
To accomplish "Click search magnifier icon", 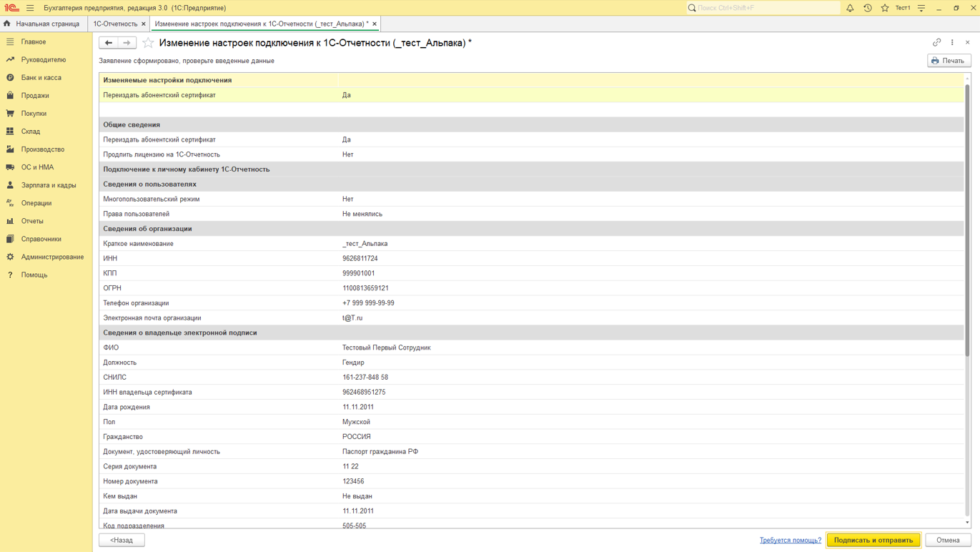I will (692, 8).
